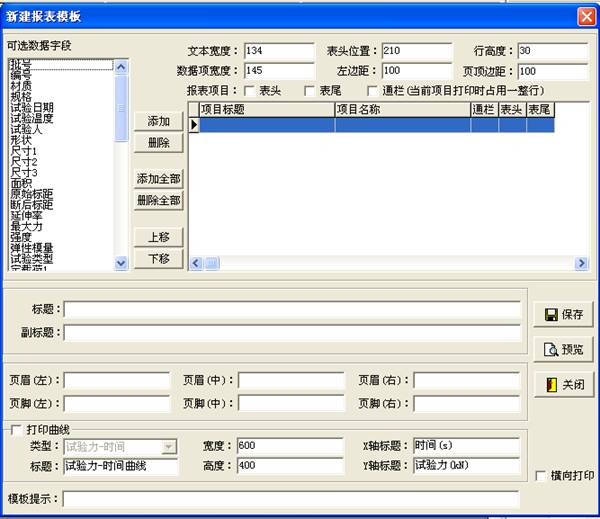The width and height of the screenshot is (600, 519).
Task: Click the X轴标题 input field
Action: click(466, 446)
